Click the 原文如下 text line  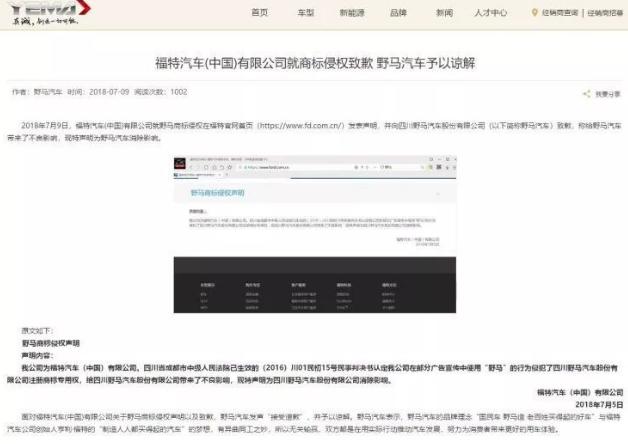(x=37, y=331)
